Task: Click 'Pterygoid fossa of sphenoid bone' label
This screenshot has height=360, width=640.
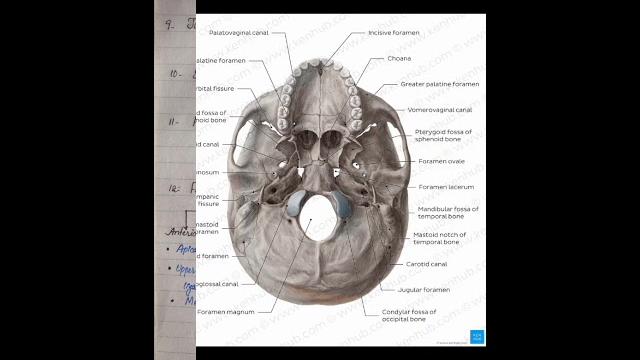Action: pos(443,136)
